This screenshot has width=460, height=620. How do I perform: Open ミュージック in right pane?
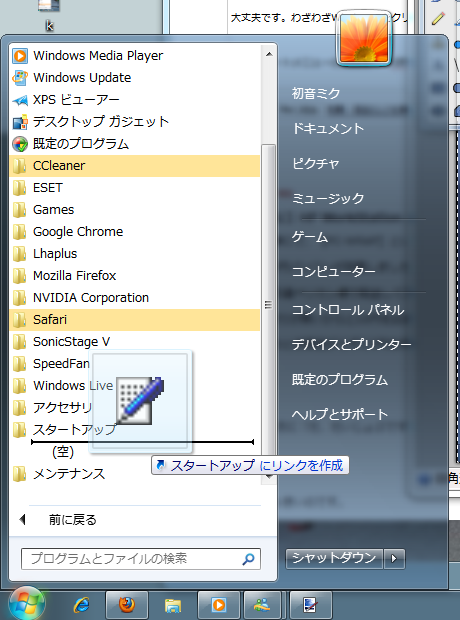coord(328,198)
